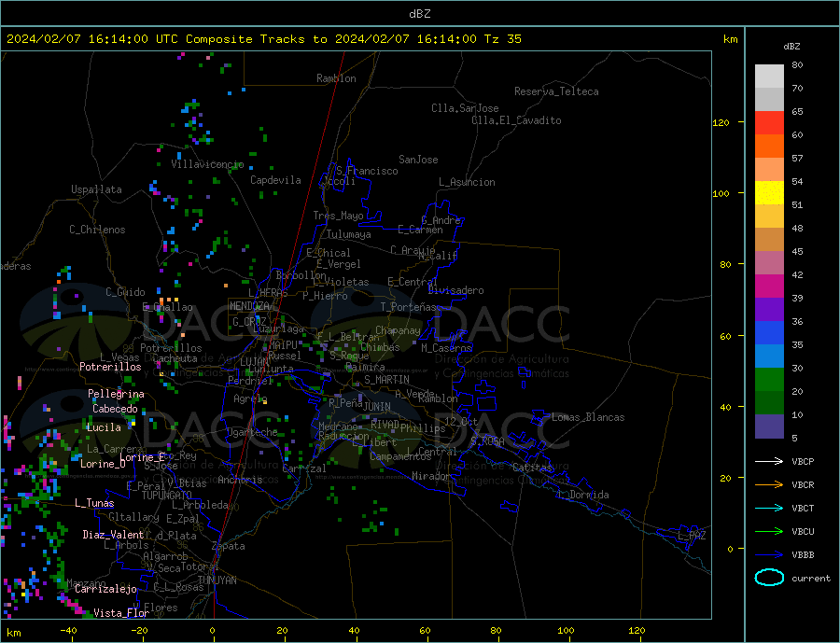Click the 42 dBZ magenta color swatch
Viewport: 840px width, 643px height.
(769, 287)
